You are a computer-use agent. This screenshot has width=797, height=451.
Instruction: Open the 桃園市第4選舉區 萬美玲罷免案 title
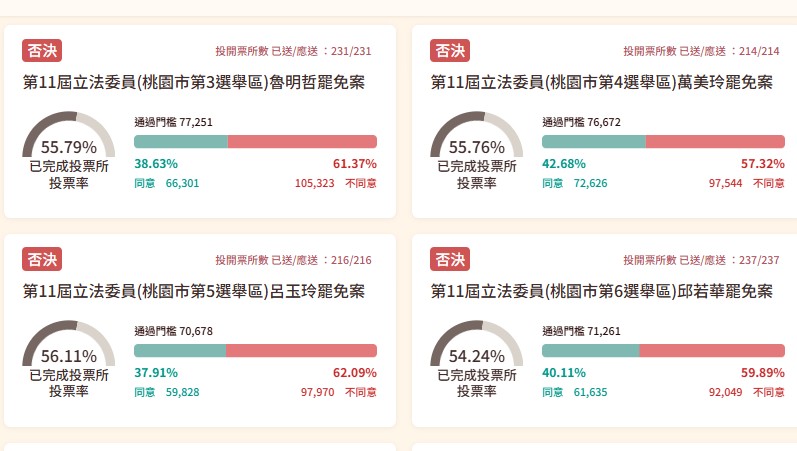click(x=602, y=83)
